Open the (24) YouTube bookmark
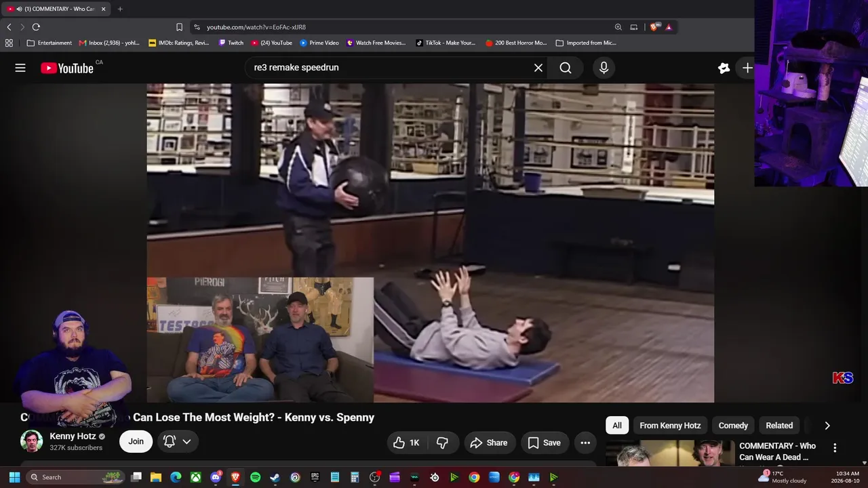This screenshot has height=488, width=868. coord(272,43)
